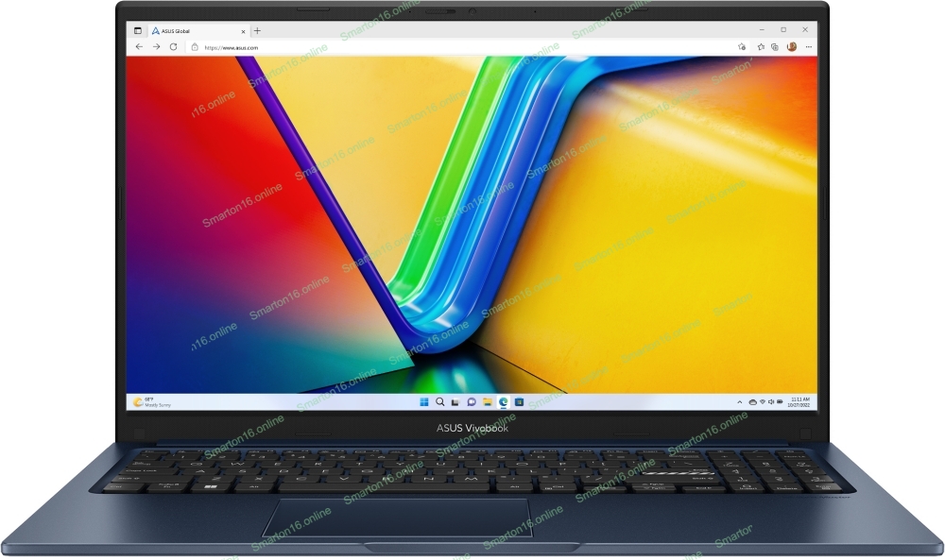Open the weather widget on taskbar
945x560 pixels.
coord(151,401)
